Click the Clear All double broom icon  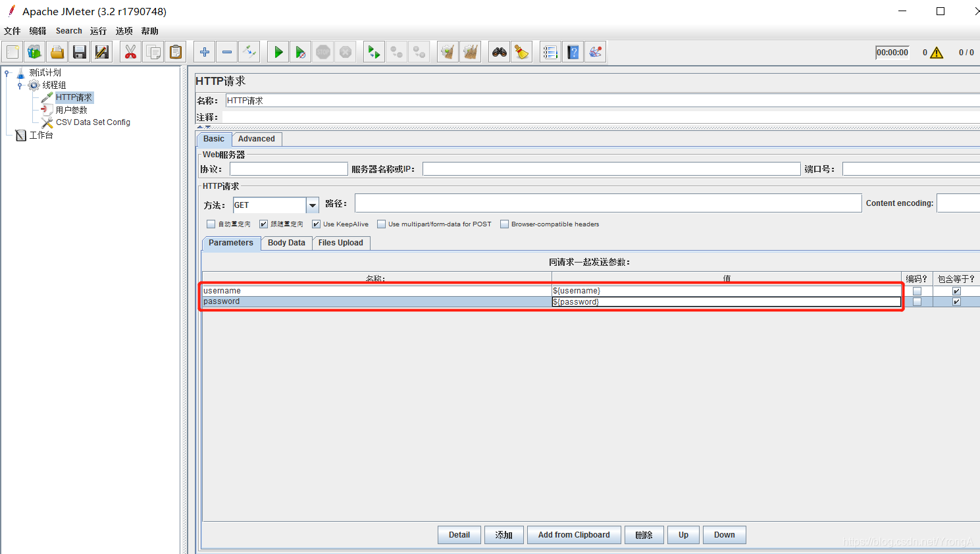pyautogui.click(x=471, y=52)
